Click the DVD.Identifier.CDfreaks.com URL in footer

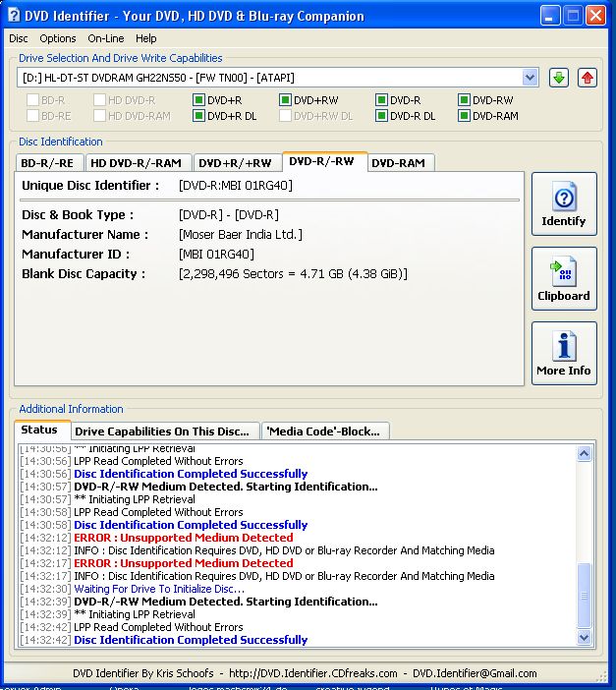(313, 673)
